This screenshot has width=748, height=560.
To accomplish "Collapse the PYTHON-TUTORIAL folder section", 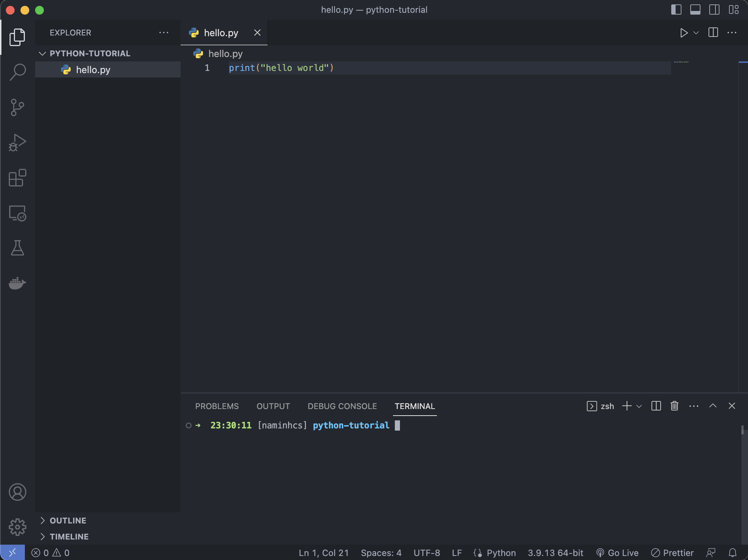I will [x=108, y=53].
